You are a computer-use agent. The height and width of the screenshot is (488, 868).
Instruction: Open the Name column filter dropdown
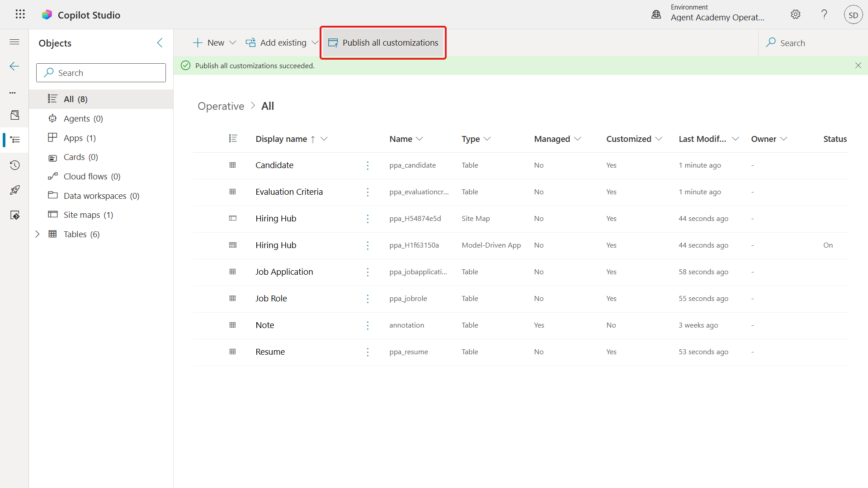(x=420, y=139)
